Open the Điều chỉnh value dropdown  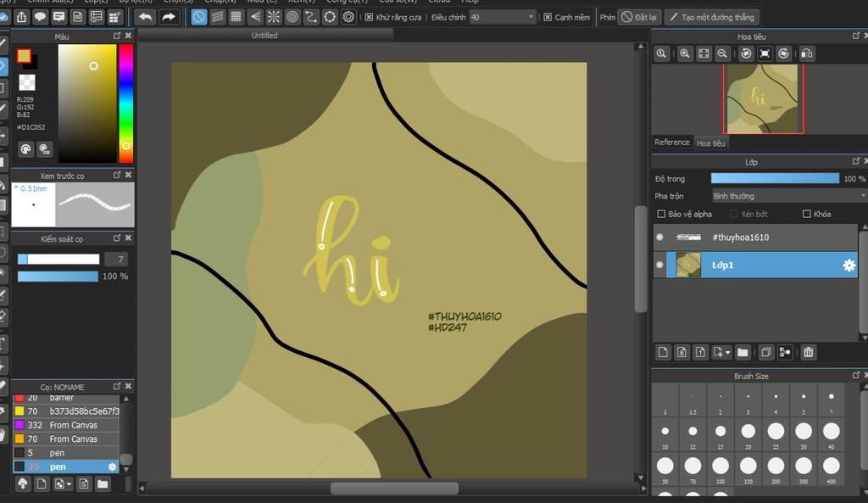[504, 17]
